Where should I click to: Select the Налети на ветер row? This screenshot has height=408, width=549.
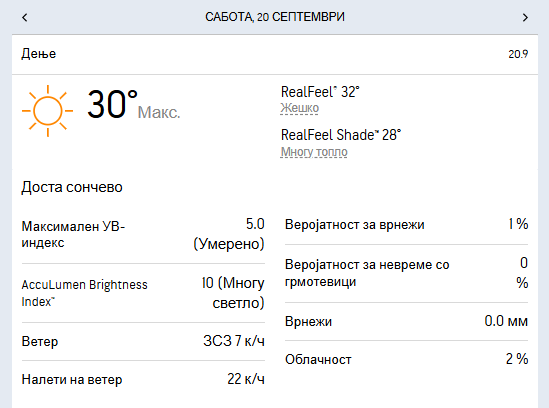[143, 379]
